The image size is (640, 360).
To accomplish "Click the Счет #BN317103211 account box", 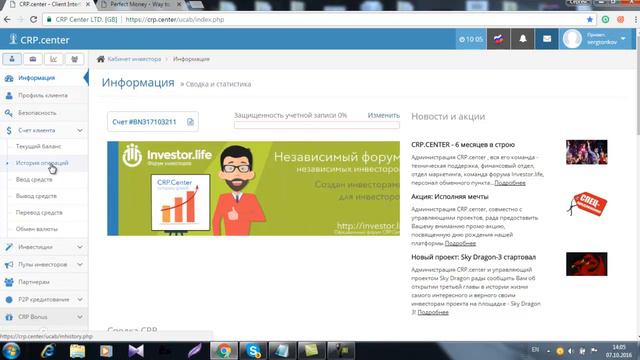I will tap(153, 122).
